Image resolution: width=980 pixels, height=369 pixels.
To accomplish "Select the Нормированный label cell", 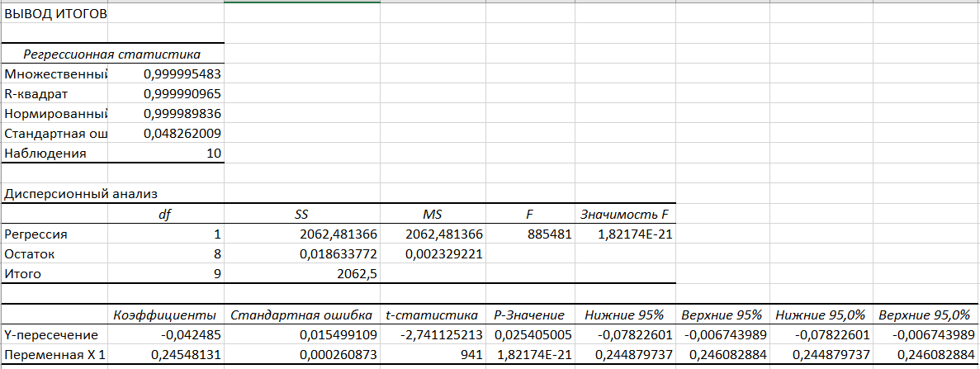I will tap(55, 114).
